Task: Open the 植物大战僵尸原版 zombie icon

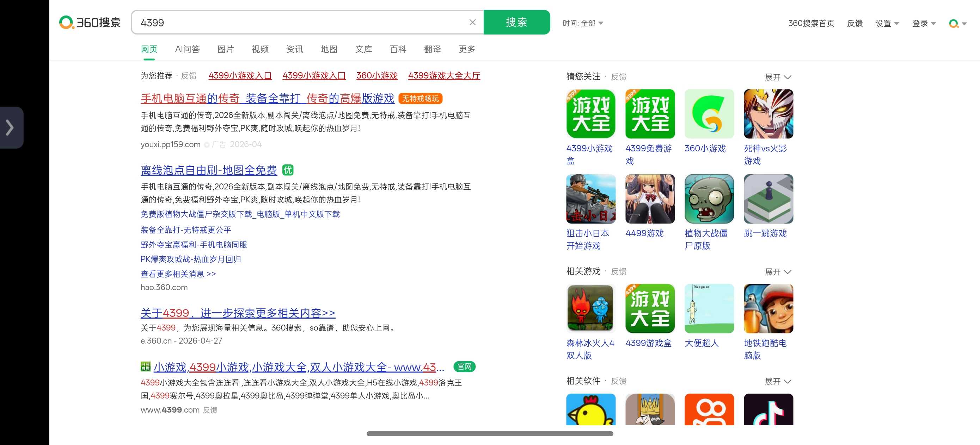Action: coord(709,199)
